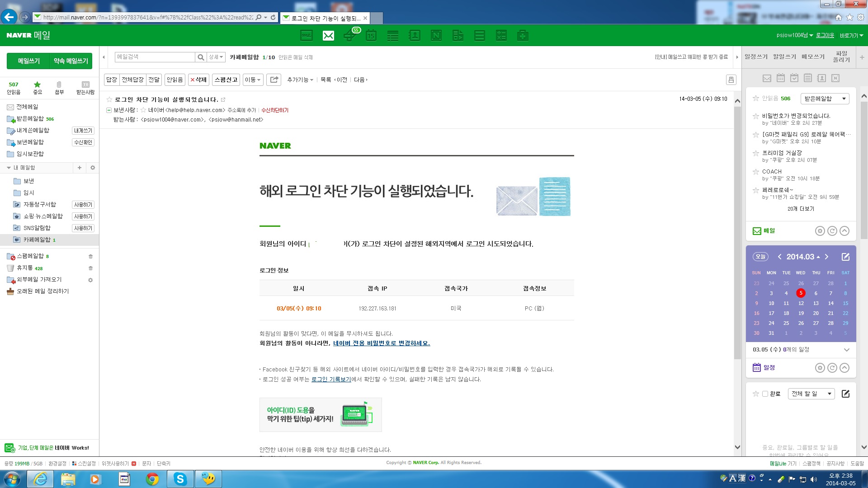
Task: Open the 메모쓰기 tab
Action: click(x=813, y=57)
